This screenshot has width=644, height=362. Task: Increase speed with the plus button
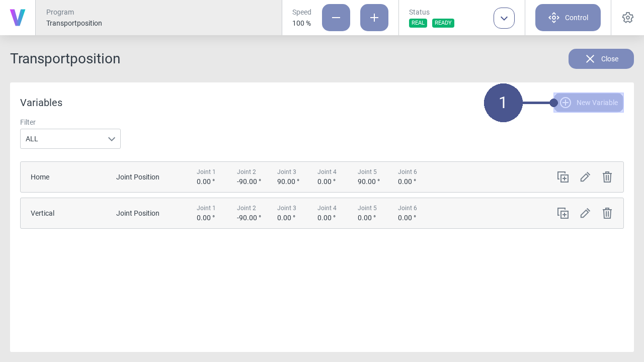click(x=374, y=18)
